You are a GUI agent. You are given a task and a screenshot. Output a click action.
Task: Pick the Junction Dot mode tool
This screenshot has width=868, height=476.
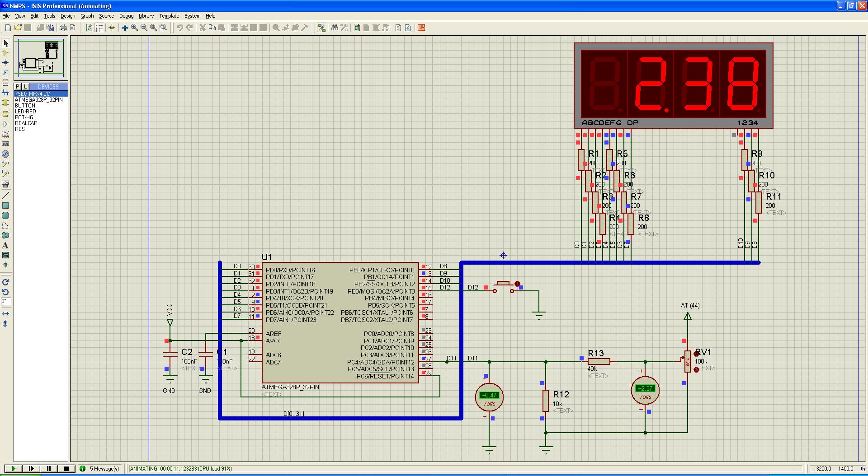click(x=5, y=63)
